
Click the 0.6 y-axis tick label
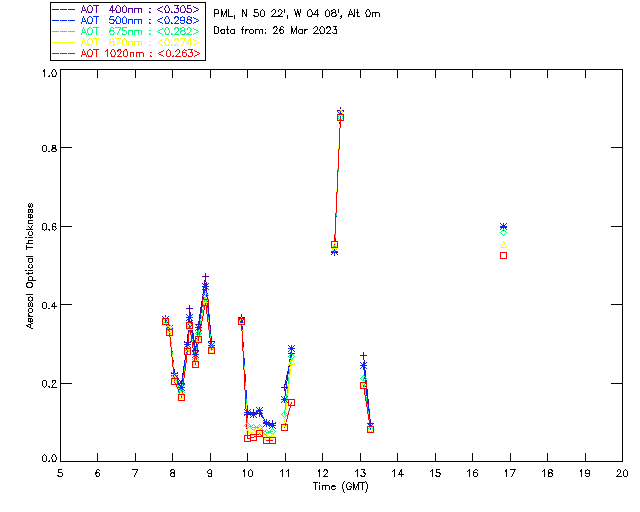tap(49, 227)
